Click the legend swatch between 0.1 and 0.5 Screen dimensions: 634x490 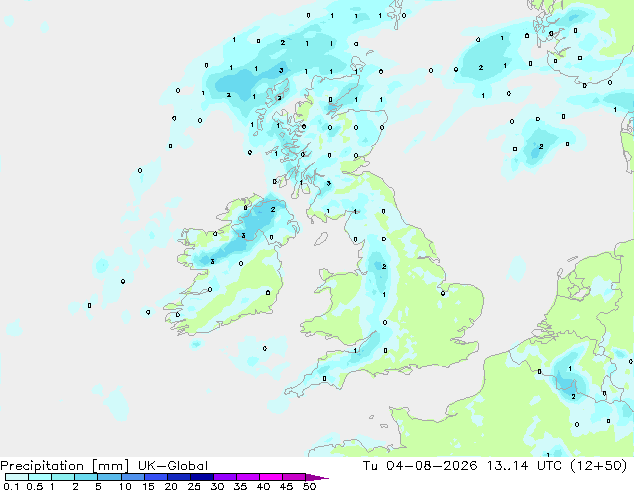(17, 477)
